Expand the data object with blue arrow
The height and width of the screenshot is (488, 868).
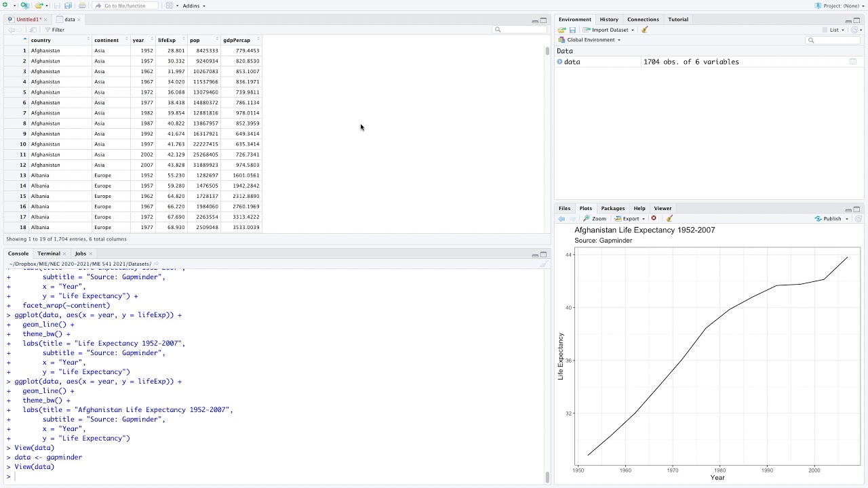(559, 62)
